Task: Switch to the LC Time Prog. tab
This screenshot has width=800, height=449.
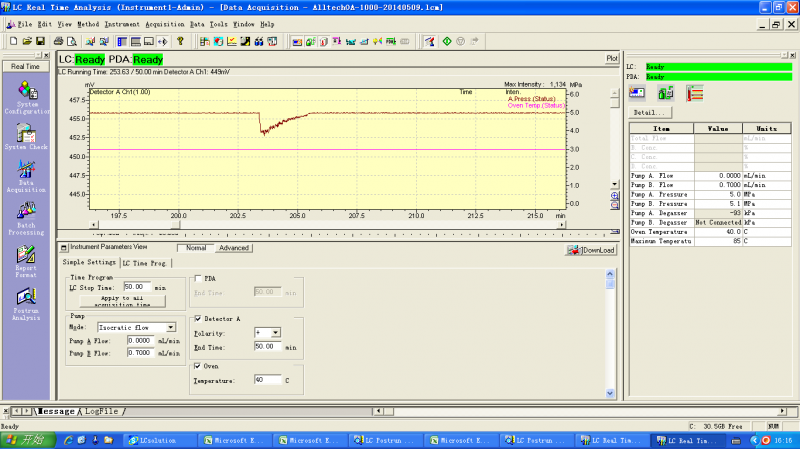Action: [147, 262]
